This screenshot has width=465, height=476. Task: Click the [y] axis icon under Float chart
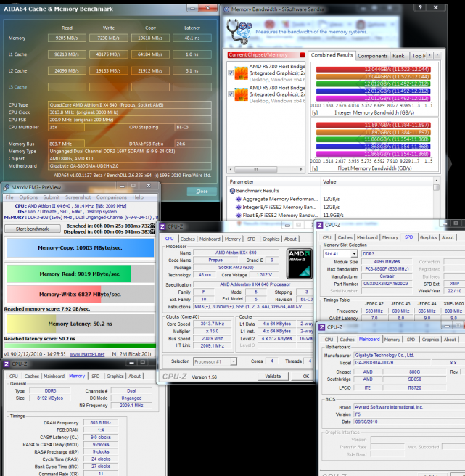point(315,168)
